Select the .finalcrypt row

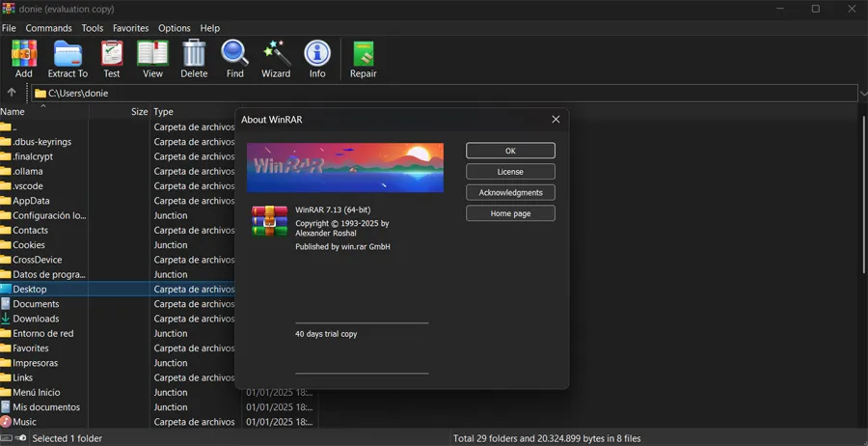tap(119, 156)
